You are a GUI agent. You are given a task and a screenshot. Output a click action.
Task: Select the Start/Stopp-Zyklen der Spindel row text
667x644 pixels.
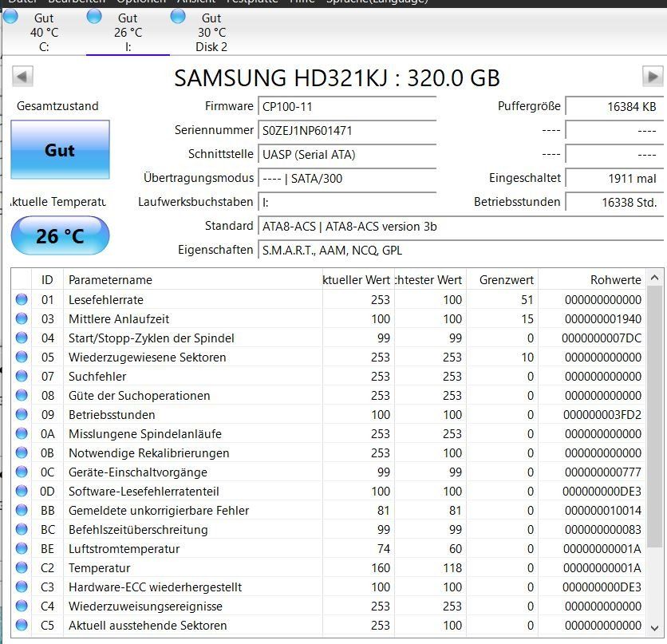tap(152, 338)
